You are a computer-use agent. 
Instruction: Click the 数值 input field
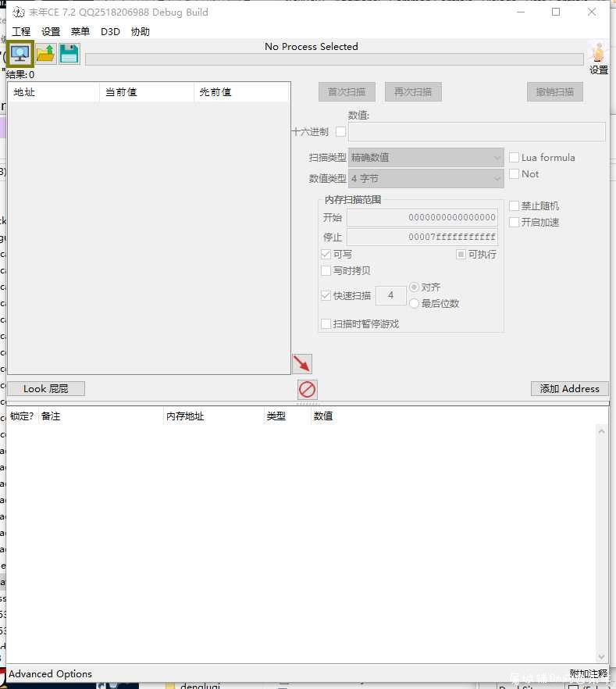(477, 132)
